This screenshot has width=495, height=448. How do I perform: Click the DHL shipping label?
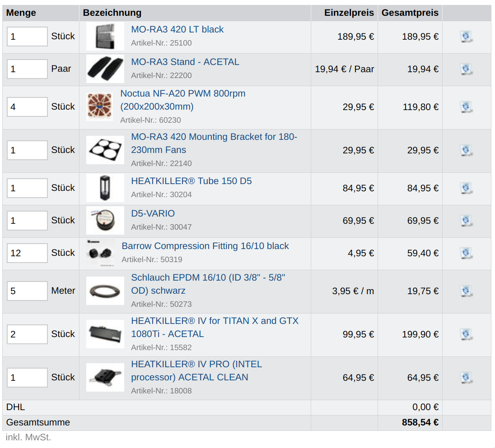pos(15,407)
